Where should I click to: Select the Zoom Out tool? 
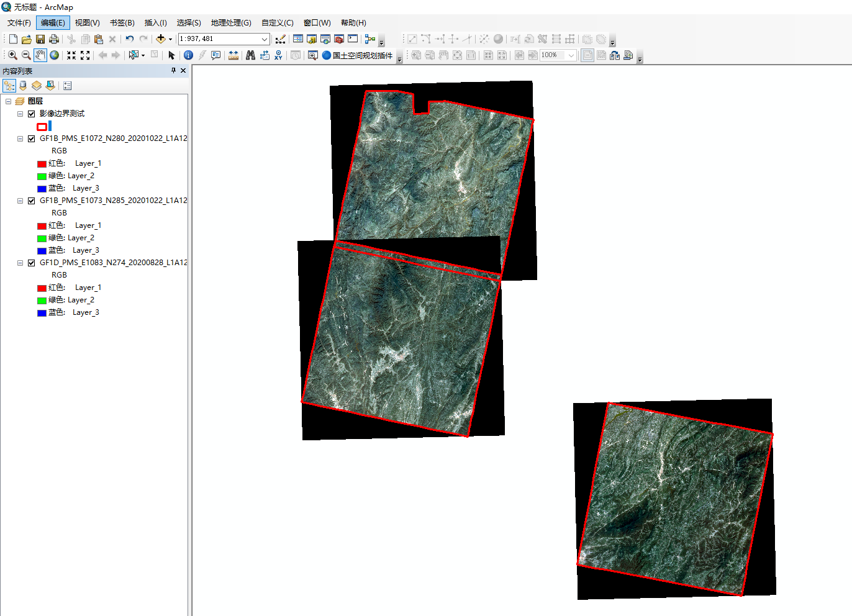[x=26, y=55]
